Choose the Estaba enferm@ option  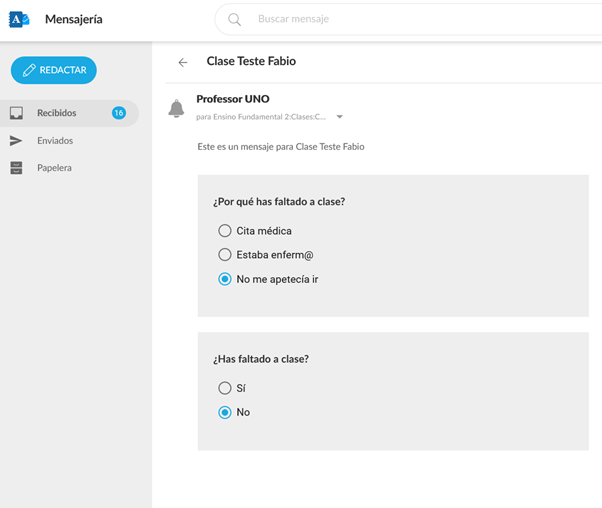pos(225,255)
